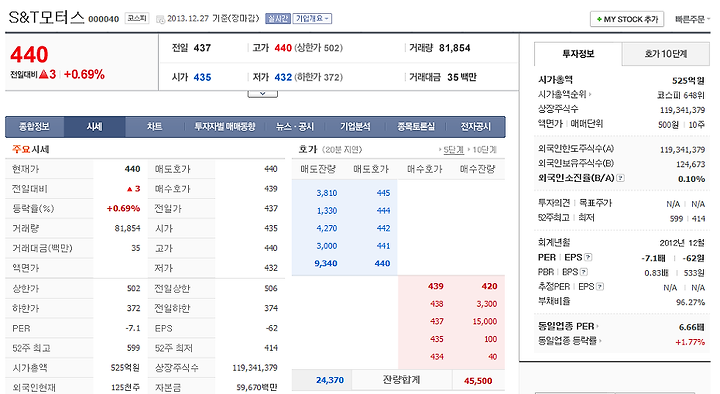Image resolution: width=720 pixels, height=394 pixels.
Task: Select the 투자정보 side tab
Action: click(x=578, y=54)
